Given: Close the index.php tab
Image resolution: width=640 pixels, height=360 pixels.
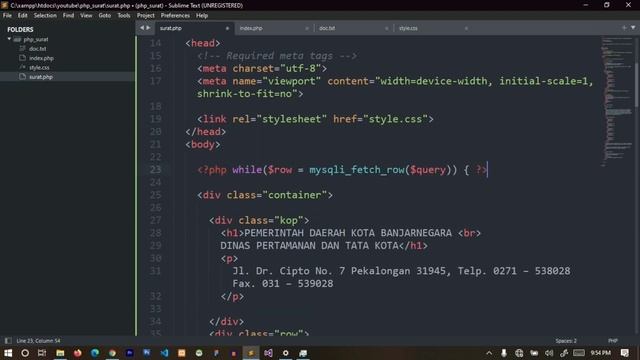Looking at the screenshot, I should click(x=307, y=28).
